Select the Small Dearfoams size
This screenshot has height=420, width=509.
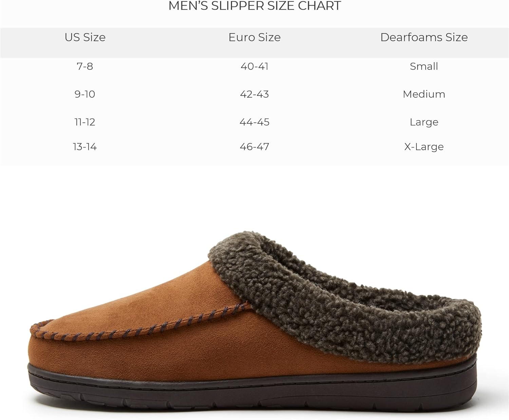pyautogui.click(x=424, y=66)
